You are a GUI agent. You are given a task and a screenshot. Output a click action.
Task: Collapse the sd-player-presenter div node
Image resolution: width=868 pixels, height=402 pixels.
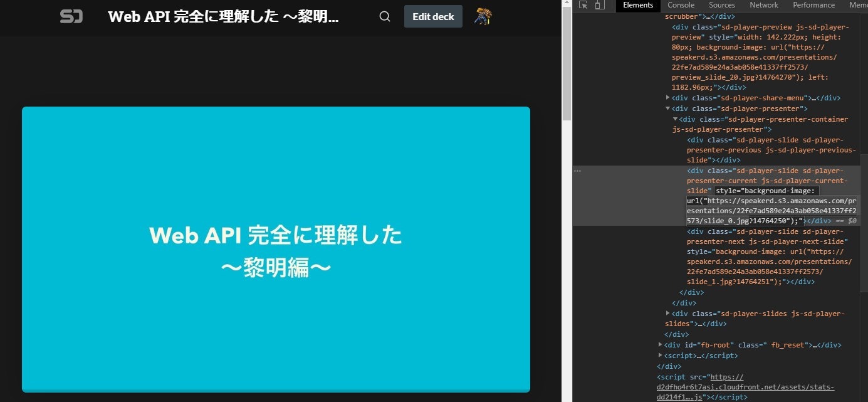tap(667, 108)
